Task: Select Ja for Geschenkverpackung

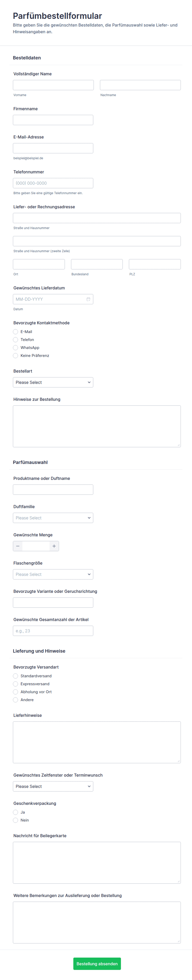Action: coord(15,812)
